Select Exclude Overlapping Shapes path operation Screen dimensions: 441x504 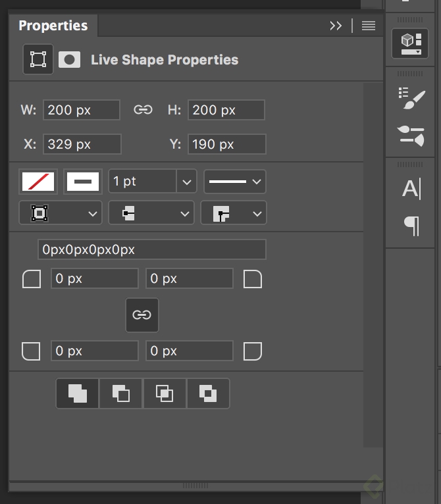tap(208, 393)
